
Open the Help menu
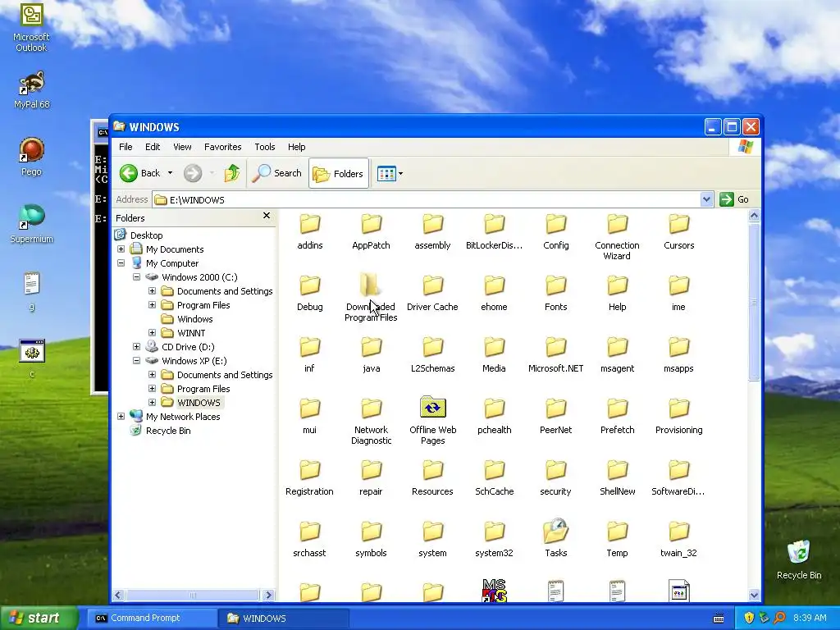click(x=296, y=147)
